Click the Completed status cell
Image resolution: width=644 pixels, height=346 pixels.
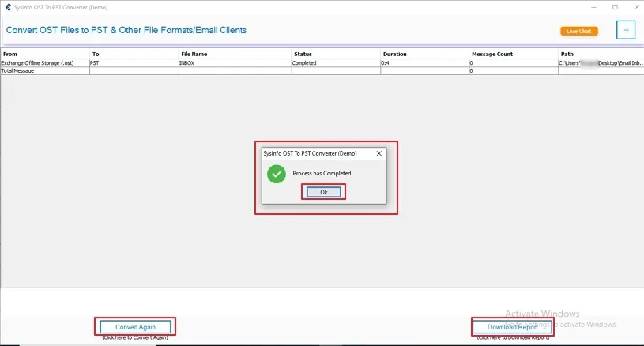(x=336, y=62)
